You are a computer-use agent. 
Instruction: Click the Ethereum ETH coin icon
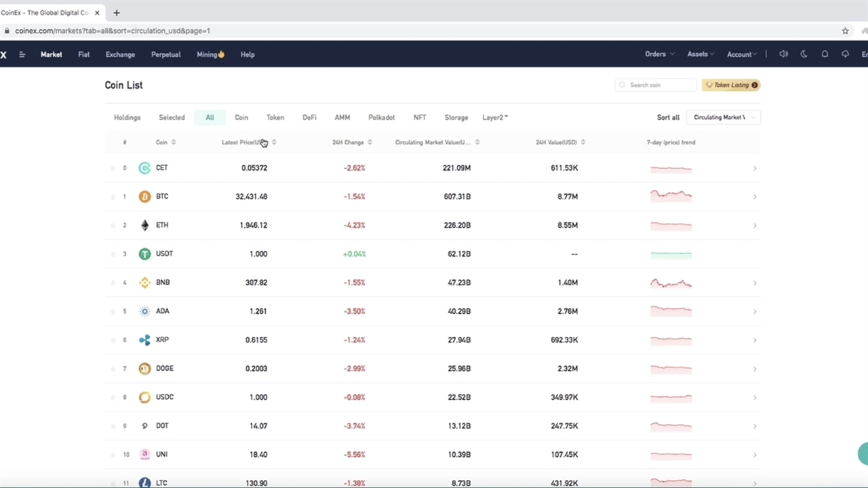[x=144, y=225]
